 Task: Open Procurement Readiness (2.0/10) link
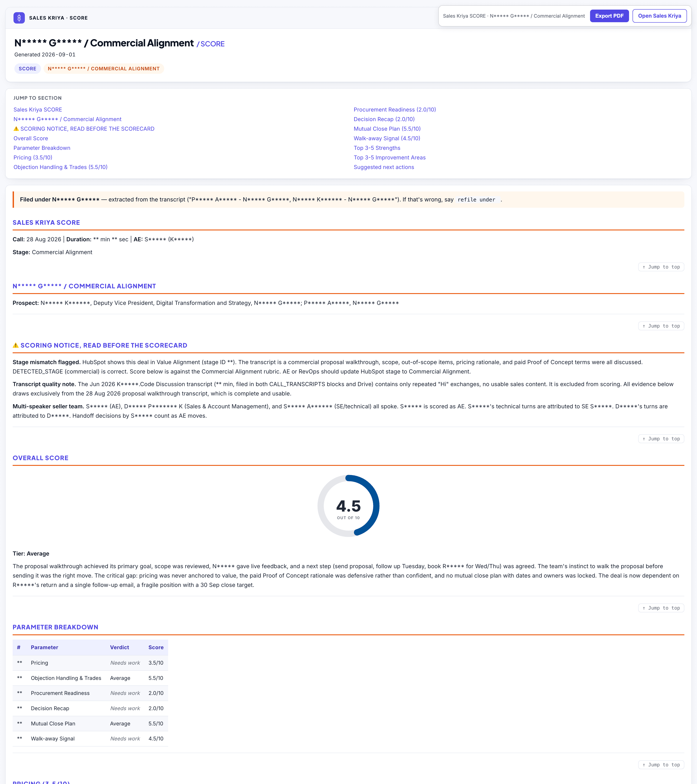coord(395,110)
